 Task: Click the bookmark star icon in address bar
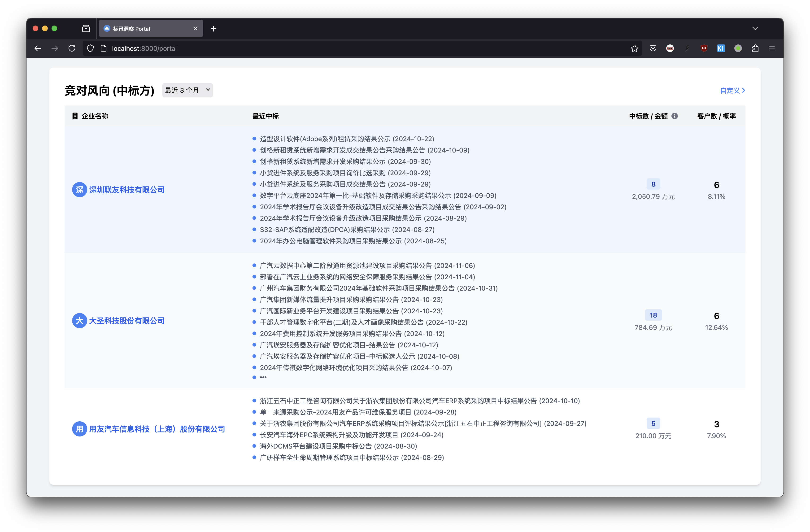click(x=634, y=48)
